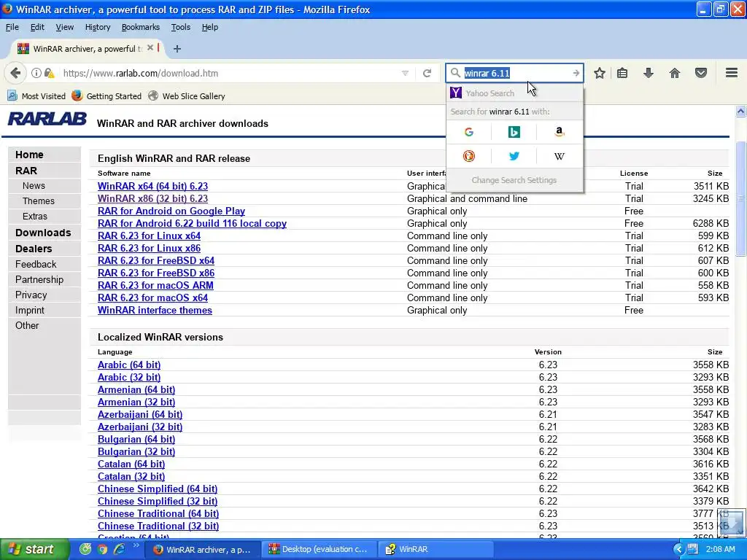Show bookmarks list icon
The height and width of the screenshot is (560, 747).
pyautogui.click(x=622, y=73)
